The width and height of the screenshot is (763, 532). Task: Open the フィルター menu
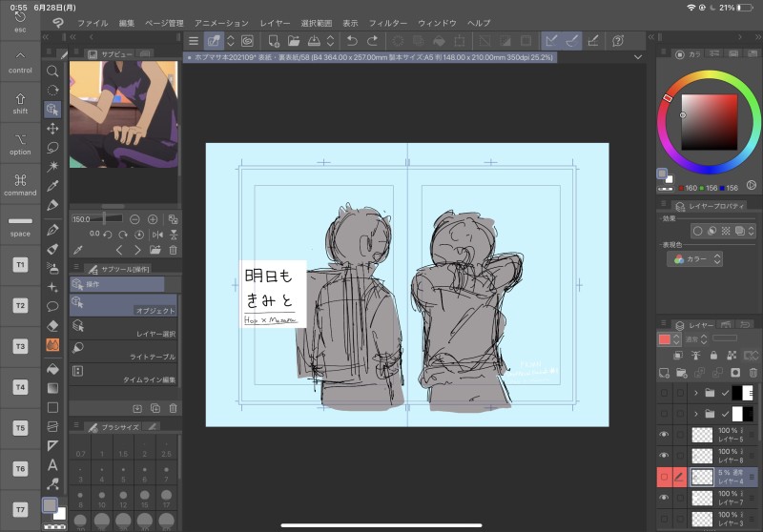(x=388, y=23)
